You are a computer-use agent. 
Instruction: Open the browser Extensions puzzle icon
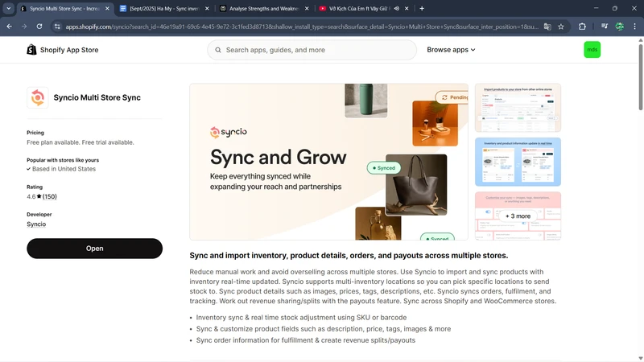582,27
